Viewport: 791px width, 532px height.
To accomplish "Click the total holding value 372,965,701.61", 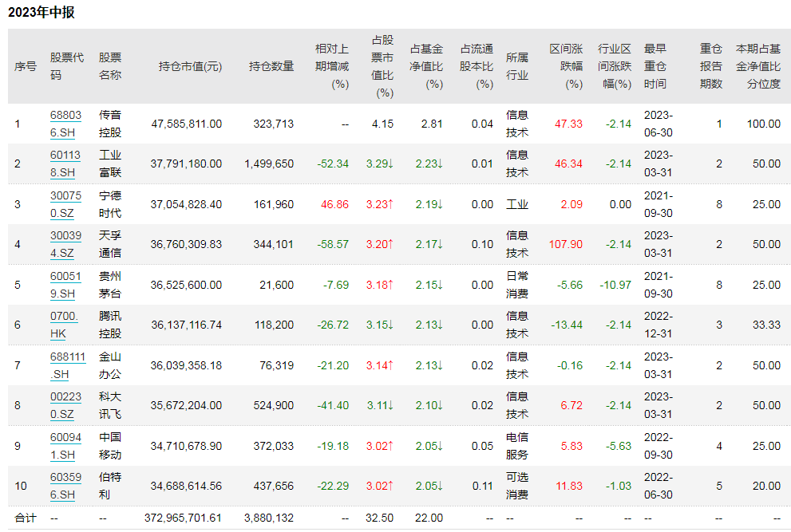I will click(183, 518).
